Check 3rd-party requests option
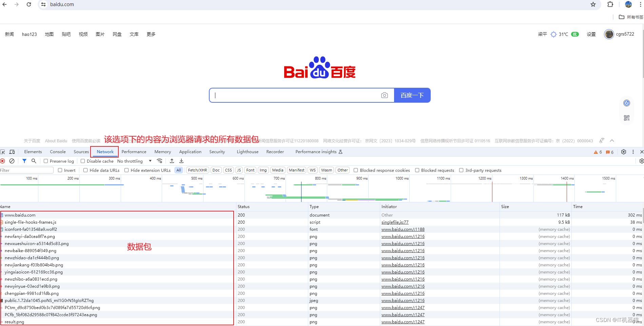Viewport: 644px width, 326px height. (461, 170)
